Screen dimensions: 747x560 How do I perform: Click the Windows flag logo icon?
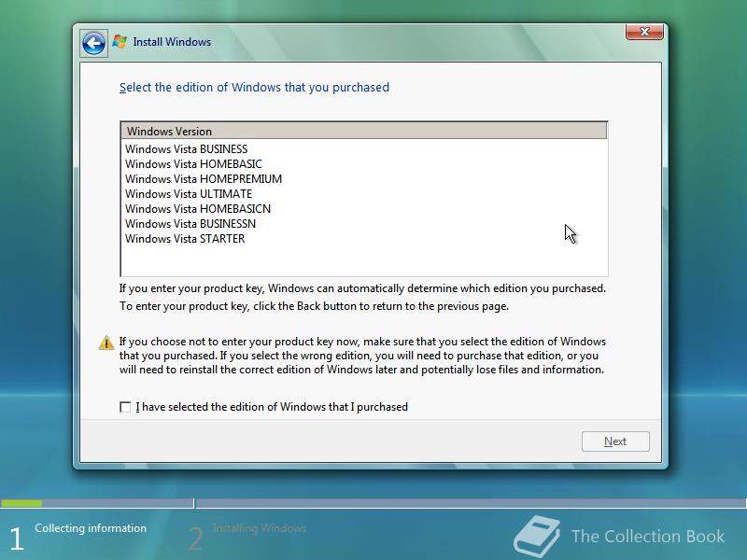tap(120, 42)
